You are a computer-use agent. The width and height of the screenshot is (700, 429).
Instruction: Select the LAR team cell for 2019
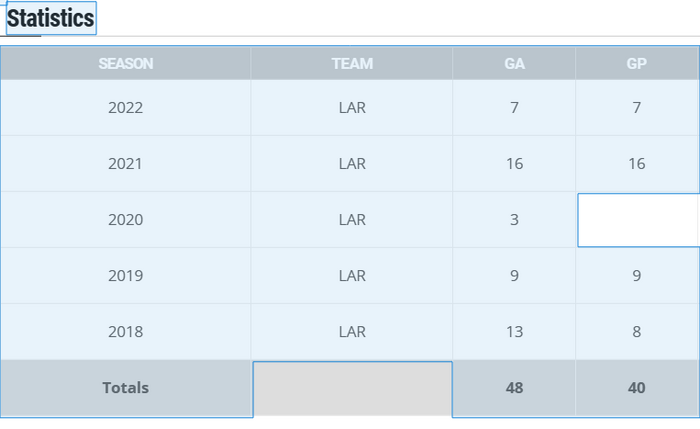click(352, 276)
